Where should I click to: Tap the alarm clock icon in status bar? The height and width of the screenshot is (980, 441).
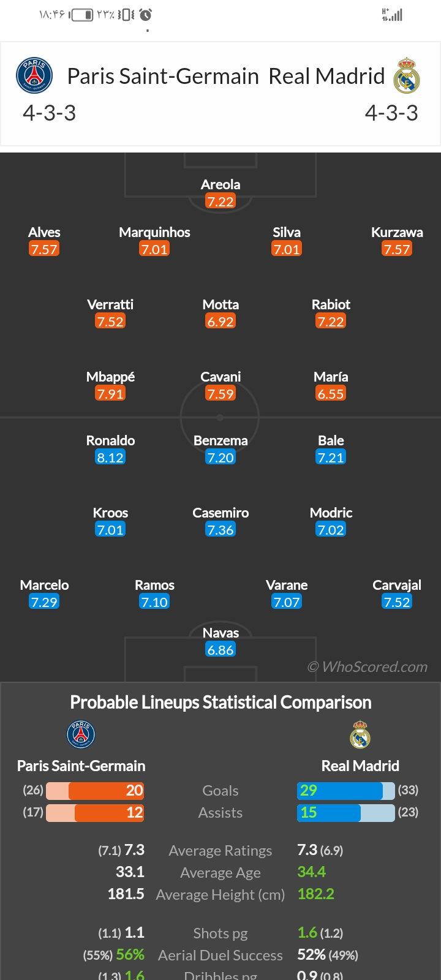(145, 15)
